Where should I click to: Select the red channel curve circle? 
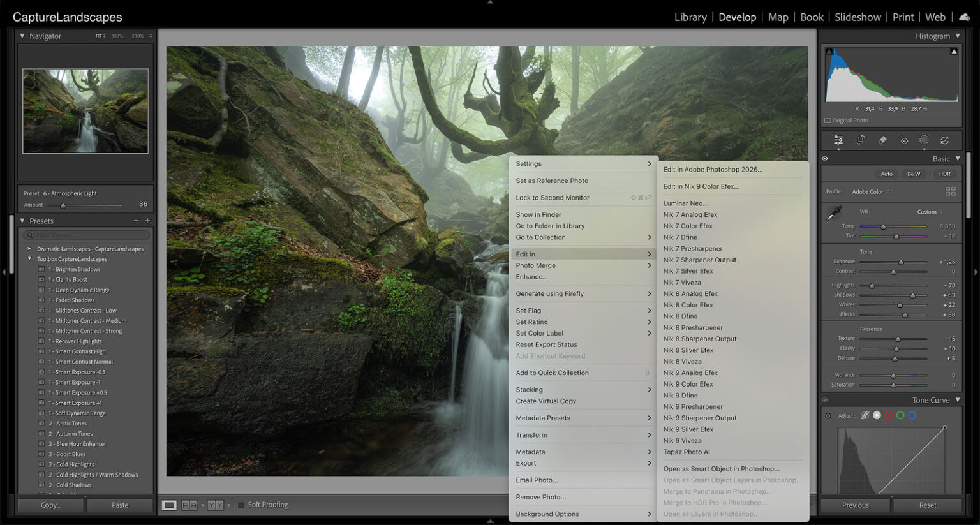[889, 415]
